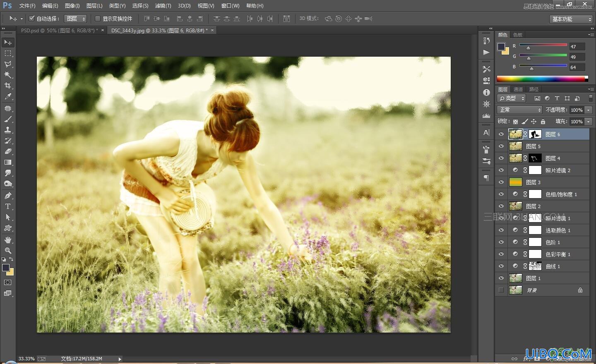Click the foreground color swatch in toolbar

pyautogui.click(x=6, y=268)
